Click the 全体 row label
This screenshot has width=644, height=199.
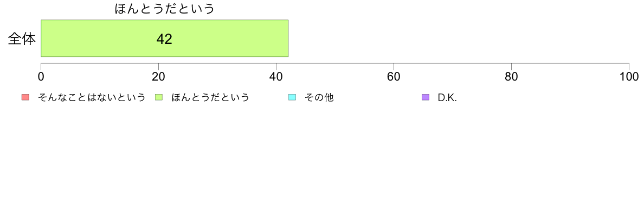(x=22, y=39)
